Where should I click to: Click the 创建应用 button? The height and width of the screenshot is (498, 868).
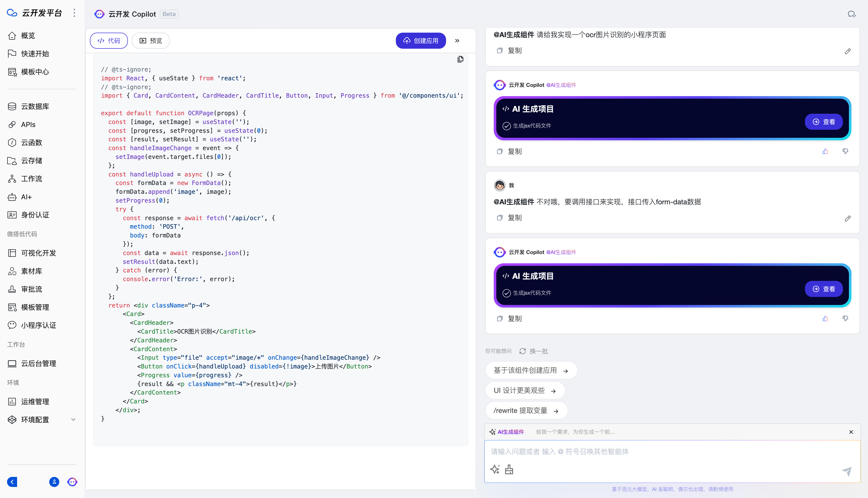(x=420, y=41)
